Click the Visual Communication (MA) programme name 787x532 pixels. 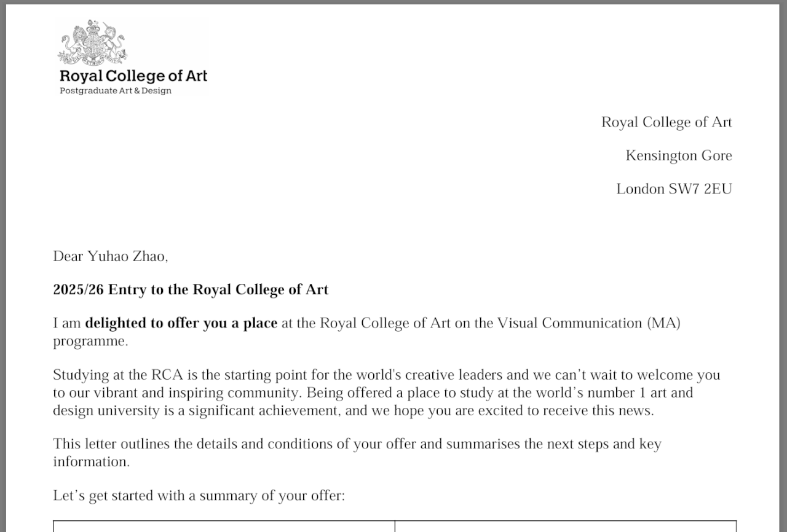[x=588, y=323]
